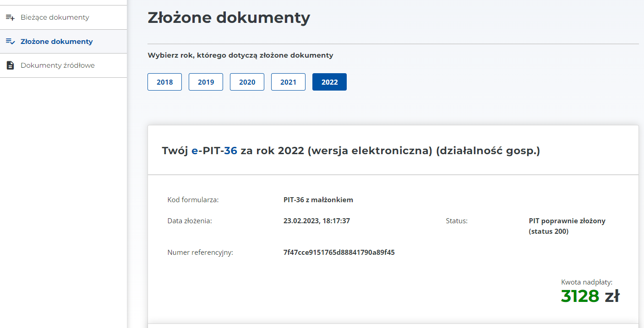Screen dimensions: 644x328
Task: Open Bieżące dokumenty in sidebar
Action: point(63,17)
